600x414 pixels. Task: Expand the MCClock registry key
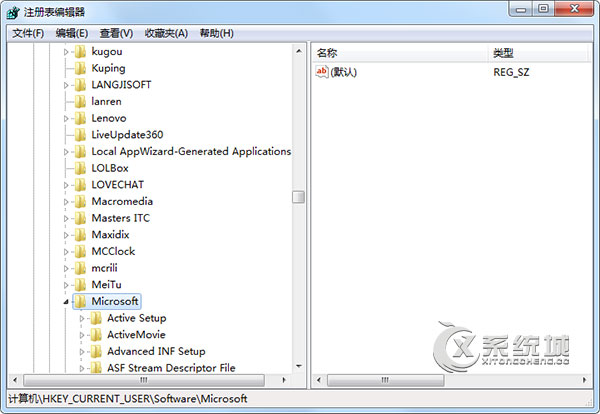coord(66,251)
